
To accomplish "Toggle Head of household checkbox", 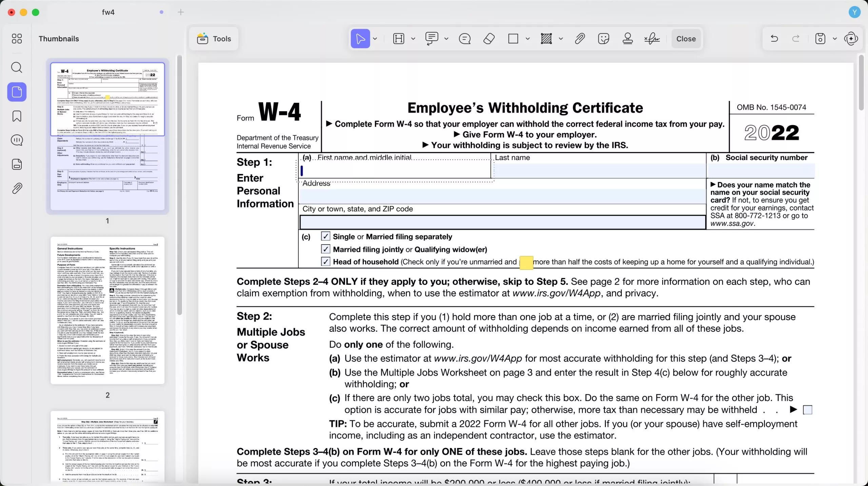I will click(x=325, y=261).
